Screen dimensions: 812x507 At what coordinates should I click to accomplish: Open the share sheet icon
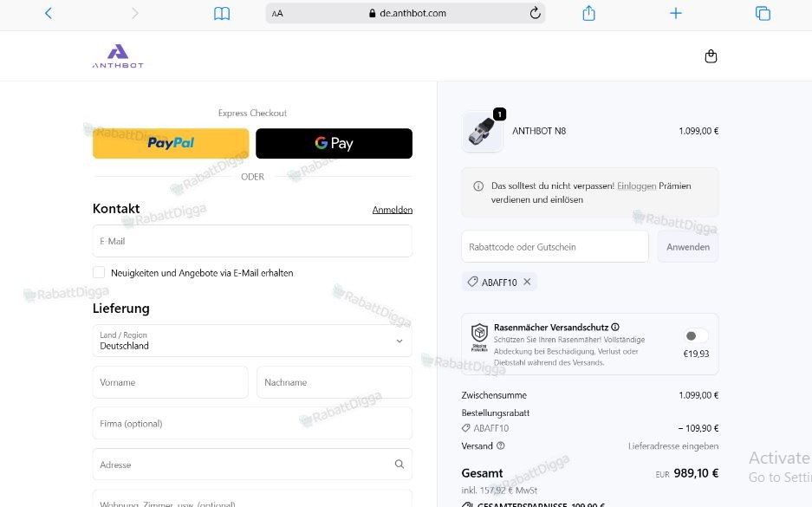click(588, 13)
